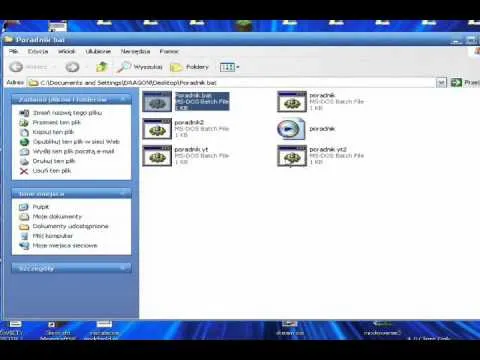Select the poradnik yt batch file icon

(x=157, y=156)
